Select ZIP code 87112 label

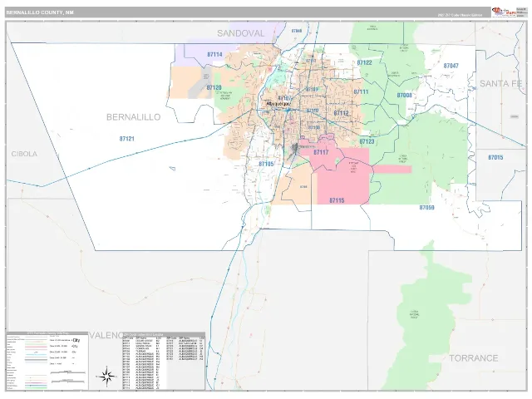pyautogui.click(x=341, y=113)
